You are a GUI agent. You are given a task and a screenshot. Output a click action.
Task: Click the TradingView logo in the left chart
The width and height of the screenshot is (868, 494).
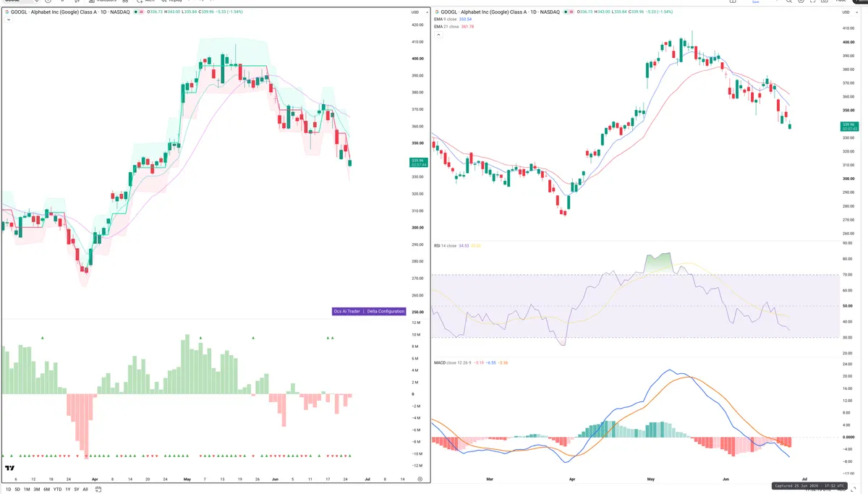(10, 468)
